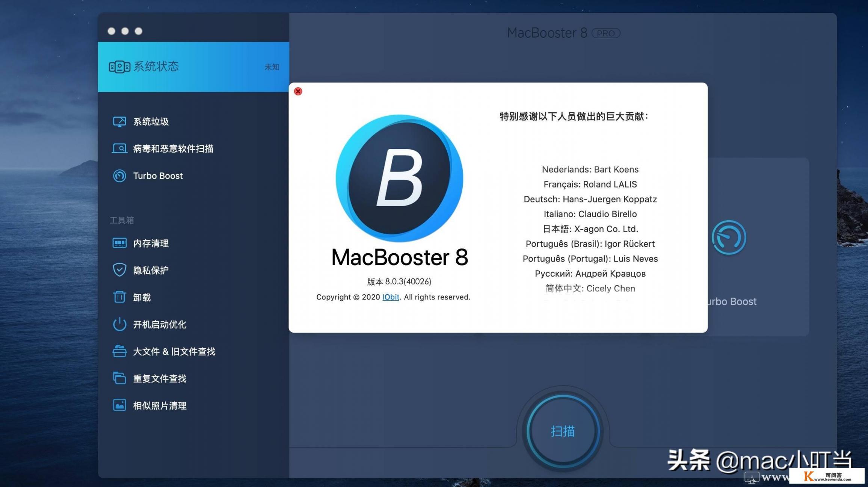This screenshot has height=487, width=868.
Task: Click the System Status monitor icon
Action: click(x=119, y=67)
